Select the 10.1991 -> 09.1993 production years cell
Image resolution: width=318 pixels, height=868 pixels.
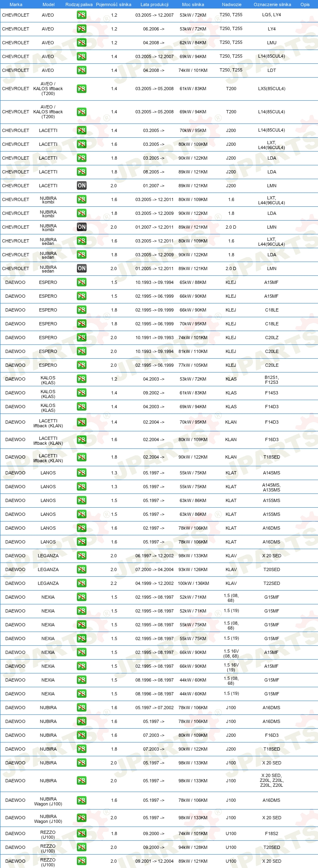(155, 338)
